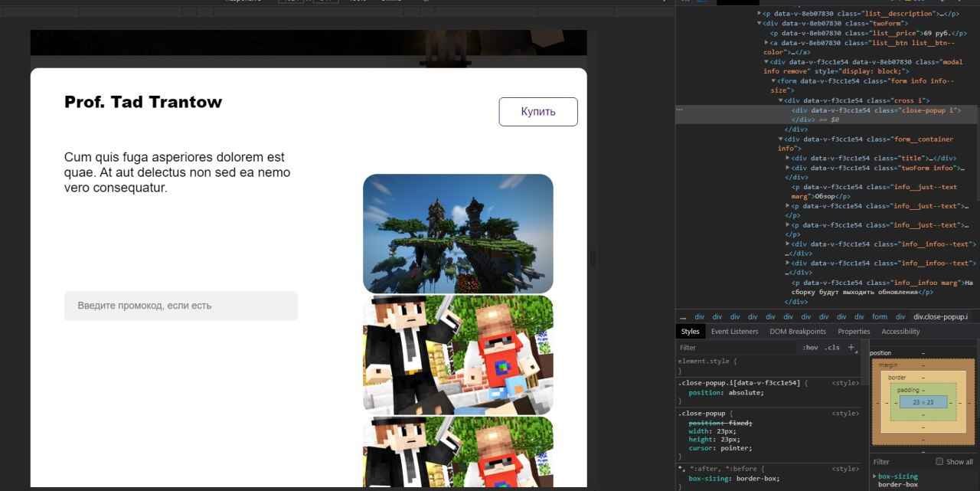Click the breadcrumb overflow ellipsis
The height and width of the screenshot is (491, 980).
(681, 317)
